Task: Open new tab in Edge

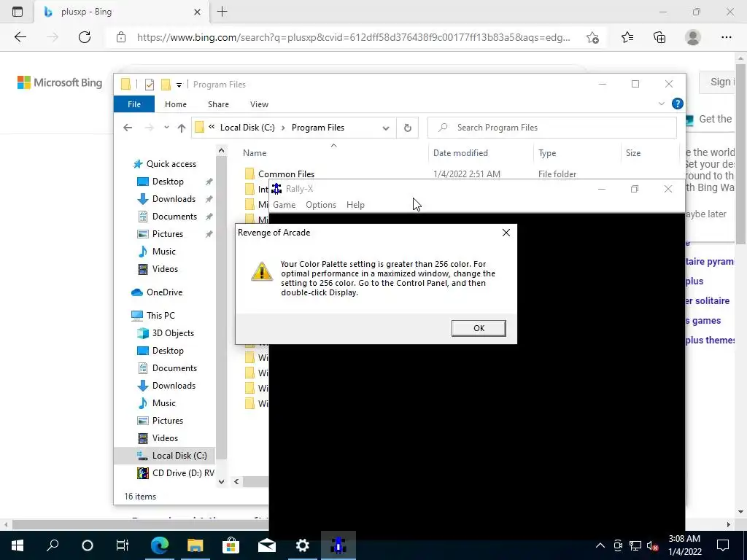Action: (222, 12)
